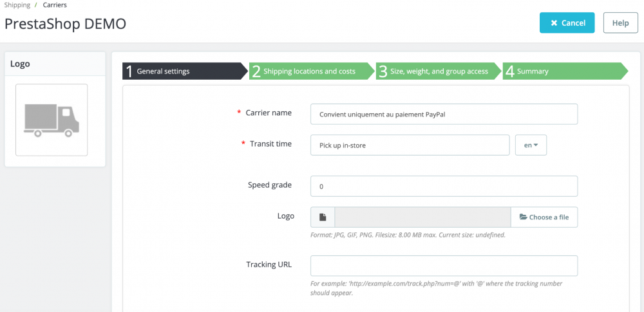Click the Carrier name input field
Image resolution: width=644 pixels, height=312 pixels.
tap(444, 114)
